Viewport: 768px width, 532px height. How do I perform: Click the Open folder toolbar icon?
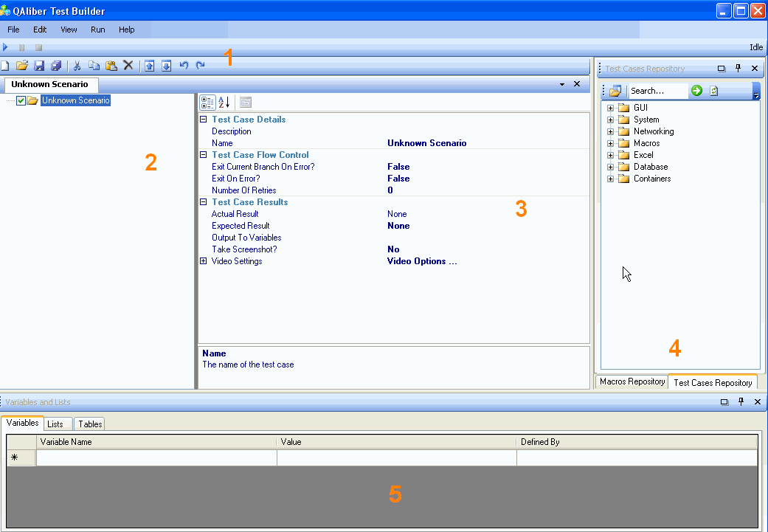22,66
